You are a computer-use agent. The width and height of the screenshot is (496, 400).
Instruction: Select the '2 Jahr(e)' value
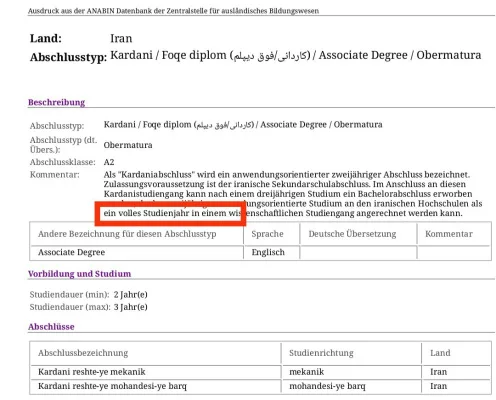(131, 295)
